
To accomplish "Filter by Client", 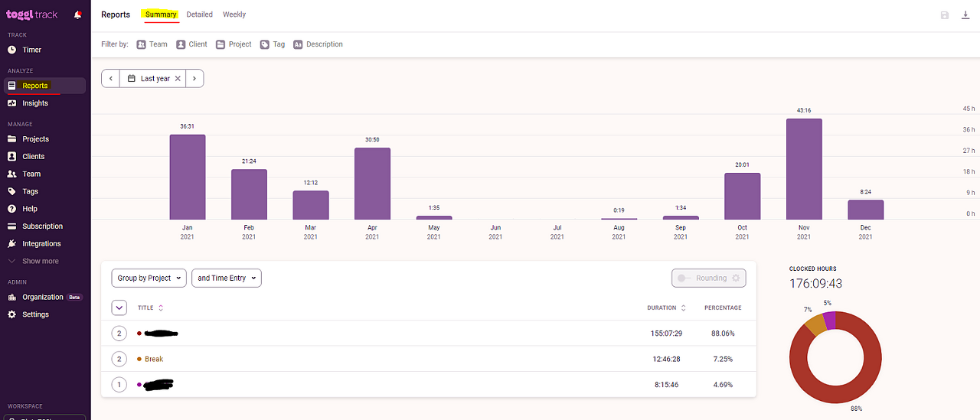I will point(192,44).
